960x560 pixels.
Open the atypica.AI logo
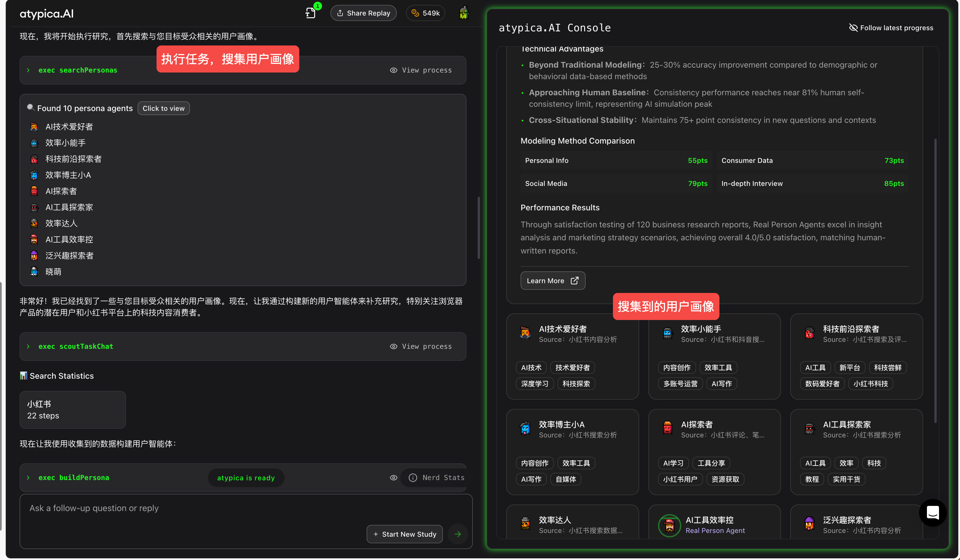(x=47, y=14)
